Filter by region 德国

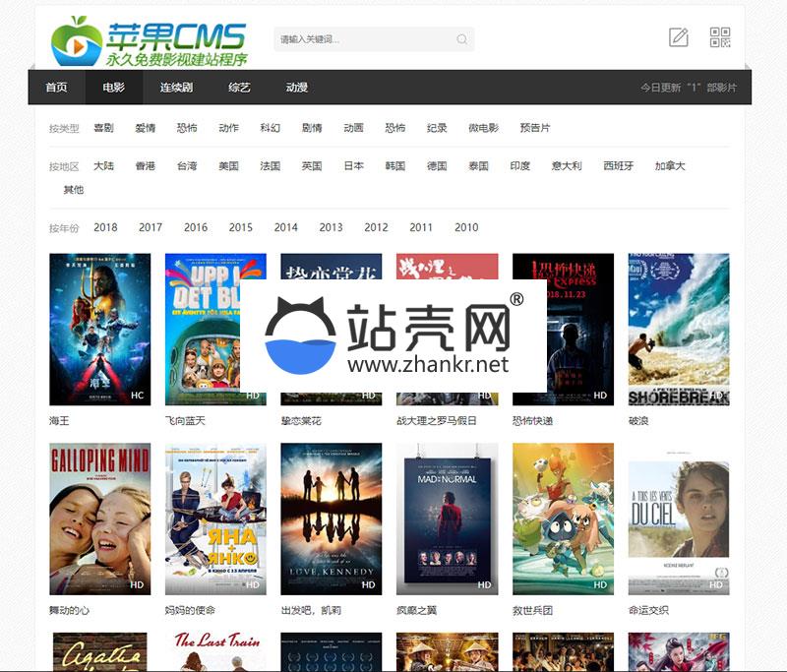[x=437, y=166]
